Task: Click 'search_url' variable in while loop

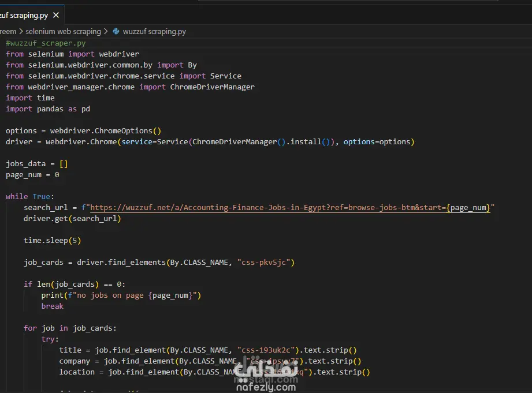Action: 46,208
